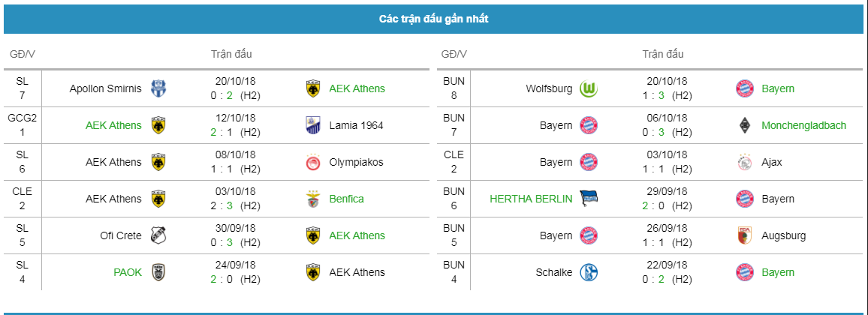Viewport: 868px width, 315px height.
Task: Open the HERTHA BERLIN team link
Action: click(531, 199)
